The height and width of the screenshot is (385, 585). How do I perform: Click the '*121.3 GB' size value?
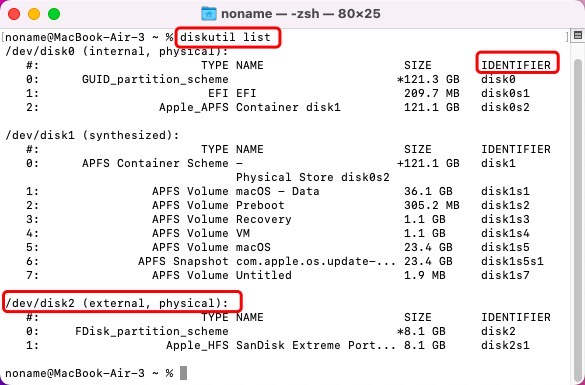tap(428, 79)
